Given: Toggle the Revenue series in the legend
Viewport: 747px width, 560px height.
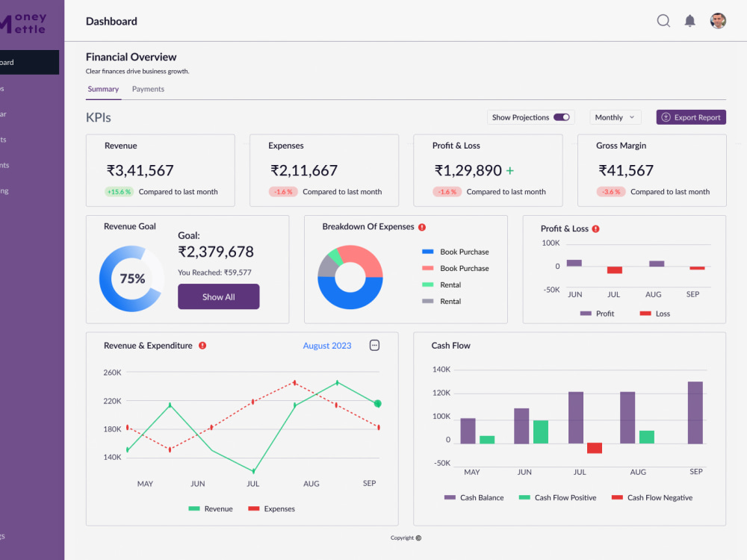Looking at the screenshot, I should coord(211,508).
